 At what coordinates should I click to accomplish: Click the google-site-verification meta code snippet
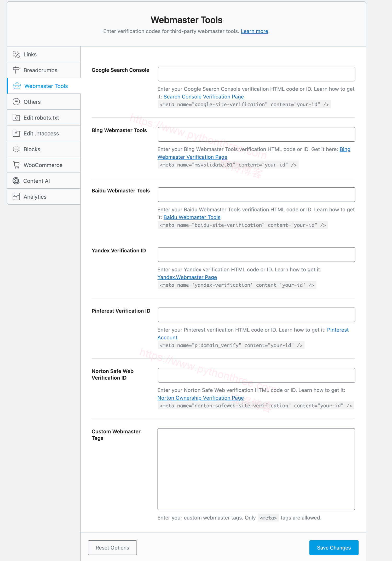(x=244, y=105)
